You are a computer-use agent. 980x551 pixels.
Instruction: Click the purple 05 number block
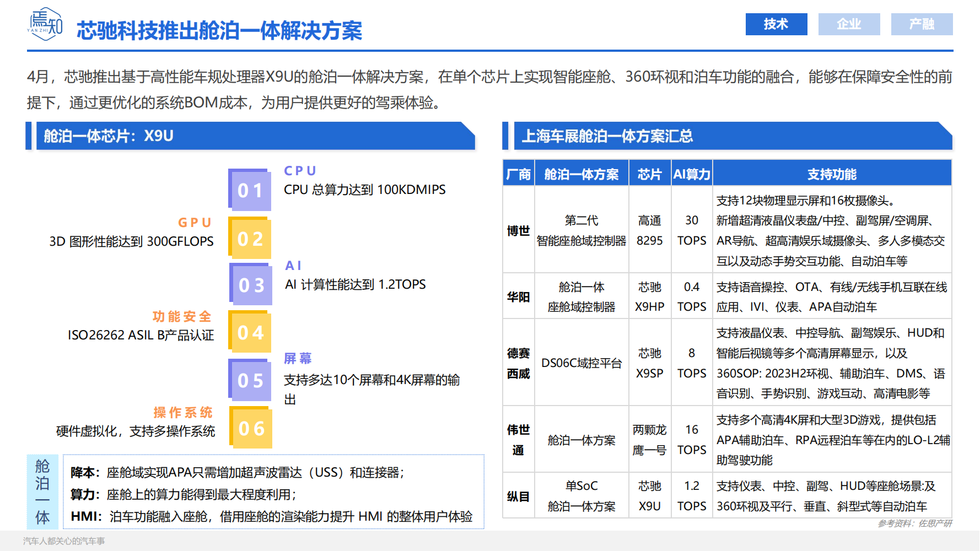click(x=250, y=380)
